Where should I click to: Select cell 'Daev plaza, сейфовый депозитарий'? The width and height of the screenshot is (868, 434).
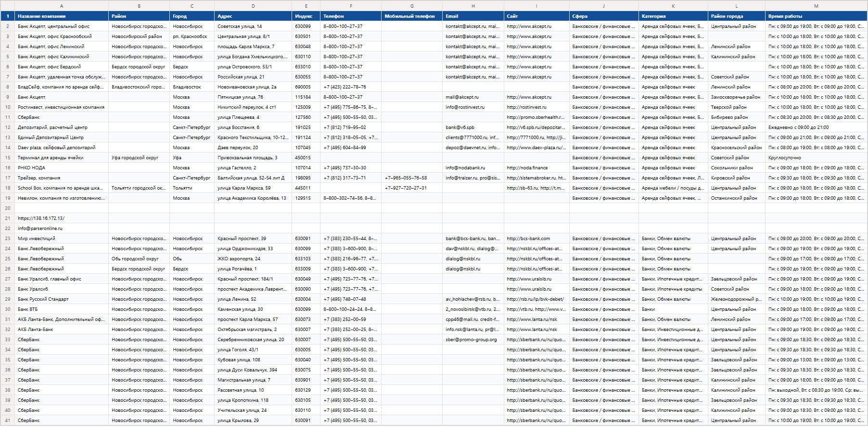(x=62, y=148)
